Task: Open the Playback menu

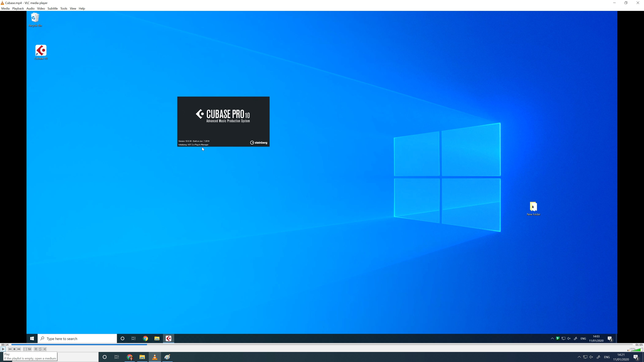Action: point(18,9)
